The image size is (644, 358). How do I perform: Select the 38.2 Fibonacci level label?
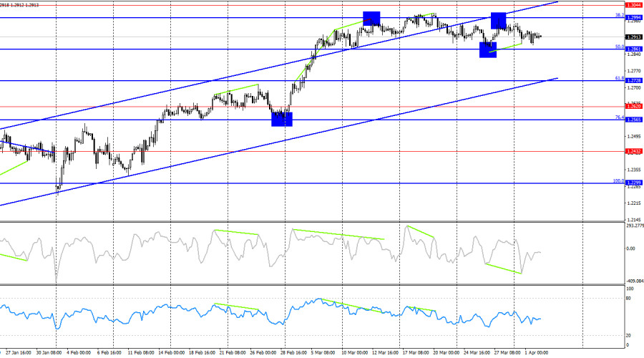coord(620,15)
